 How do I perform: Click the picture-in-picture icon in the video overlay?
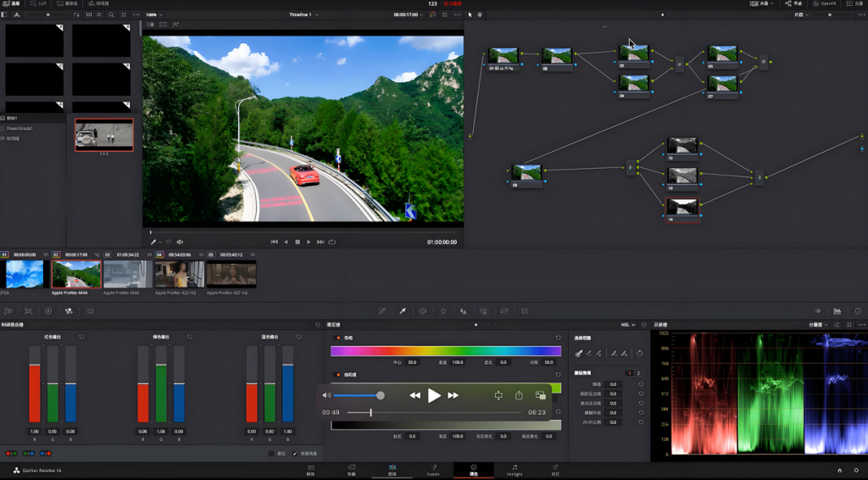point(540,395)
